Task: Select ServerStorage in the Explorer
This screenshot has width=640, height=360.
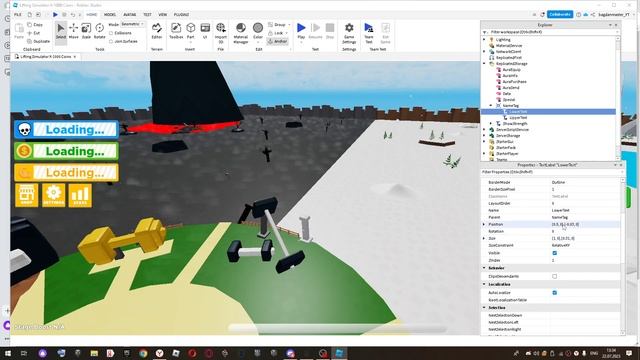Action: pos(508,136)
